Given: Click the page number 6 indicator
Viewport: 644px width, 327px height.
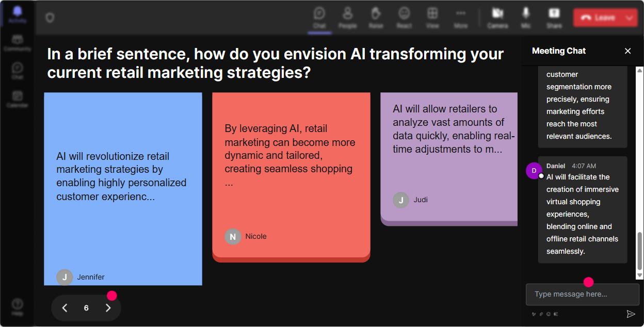Looking at the screenshot, I should 86,308.
